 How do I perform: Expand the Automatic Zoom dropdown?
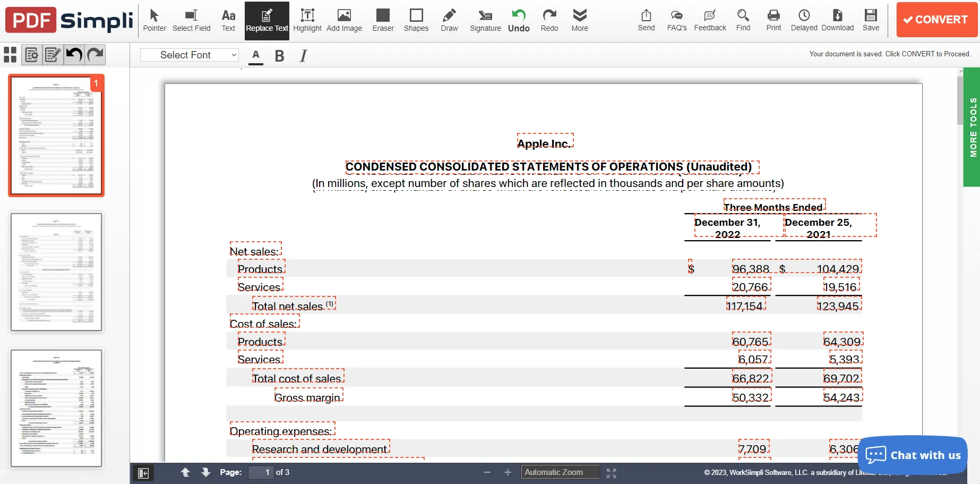click(560, 472)
